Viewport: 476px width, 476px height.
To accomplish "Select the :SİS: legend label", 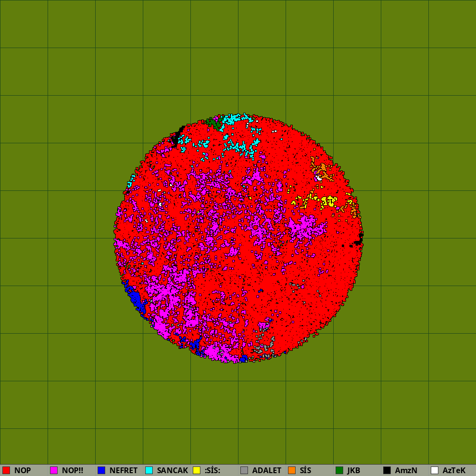I will (x=212, y=470).
